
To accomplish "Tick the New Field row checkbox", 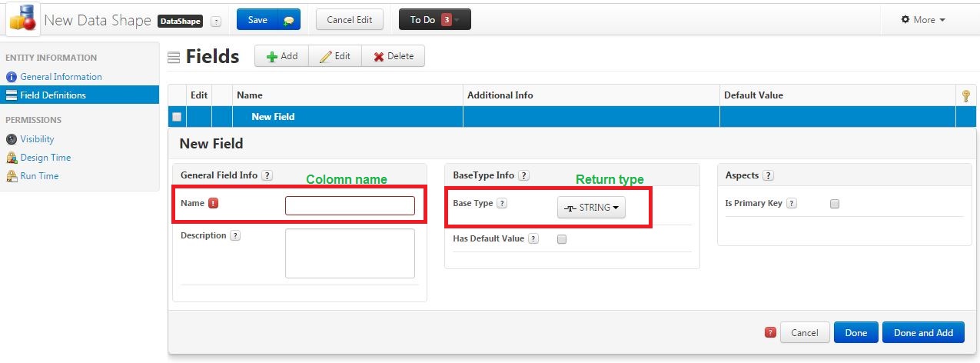I will [177, 117].
